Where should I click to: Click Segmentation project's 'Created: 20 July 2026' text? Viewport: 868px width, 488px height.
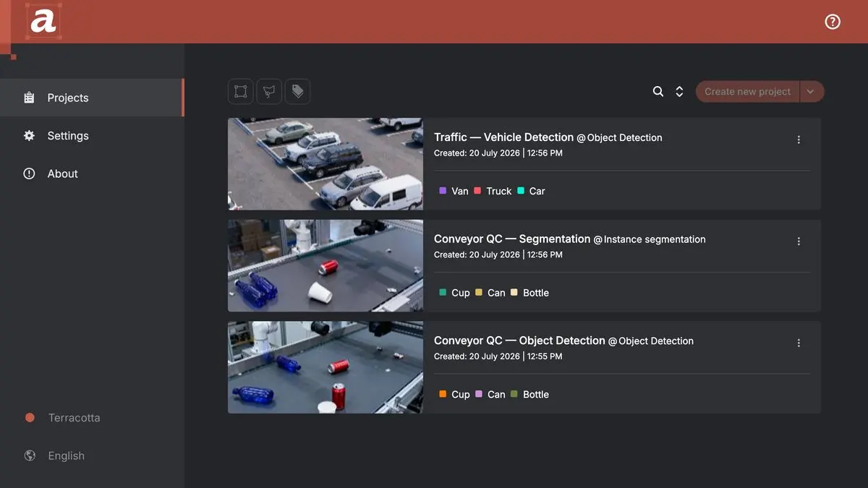pos(477,254)
